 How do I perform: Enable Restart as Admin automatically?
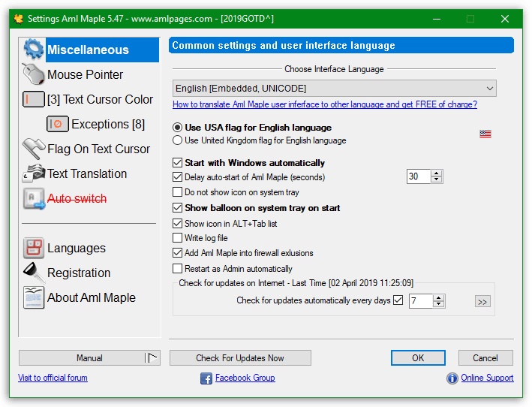click(177, 269)
